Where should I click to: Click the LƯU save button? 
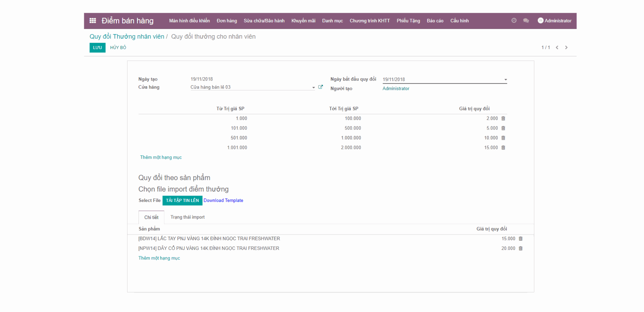click(x=97, y=47)
